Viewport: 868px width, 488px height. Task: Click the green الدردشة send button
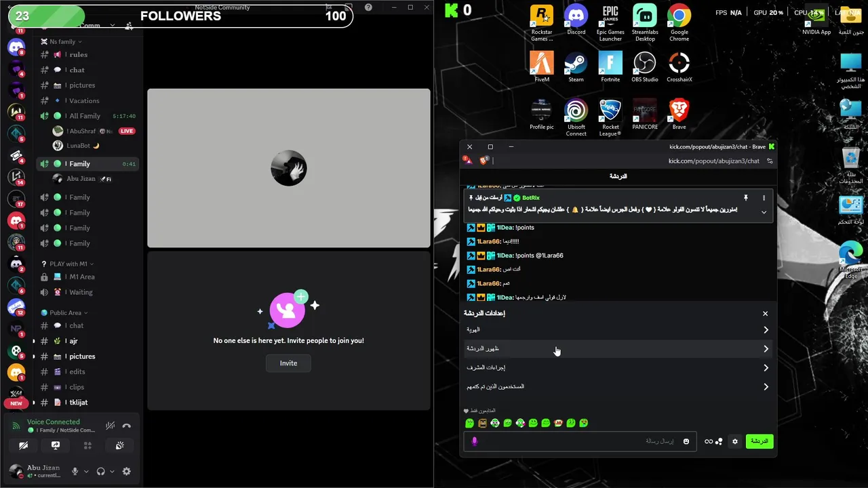(759, 441)
